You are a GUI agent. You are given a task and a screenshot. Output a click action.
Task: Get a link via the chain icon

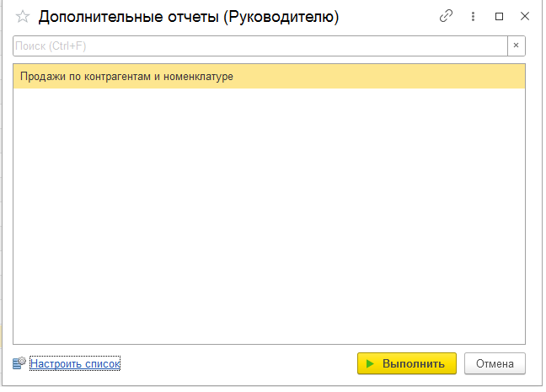[x=446, y=16]
